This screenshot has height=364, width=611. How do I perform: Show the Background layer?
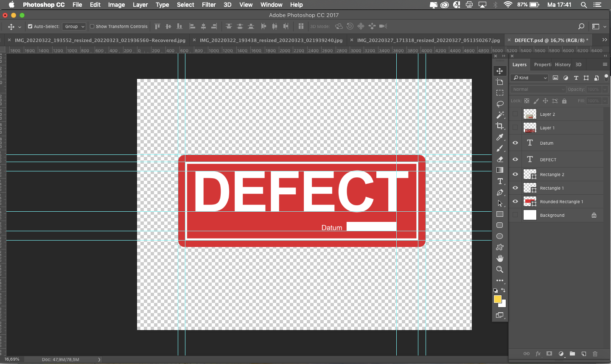coord(515,215)
